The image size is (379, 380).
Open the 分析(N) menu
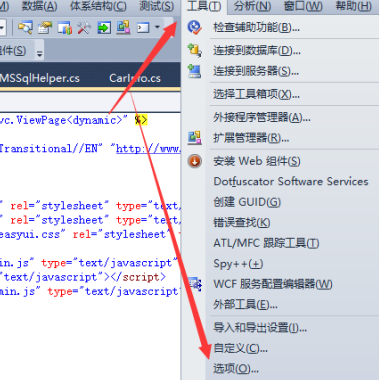(x=252, y=6)
